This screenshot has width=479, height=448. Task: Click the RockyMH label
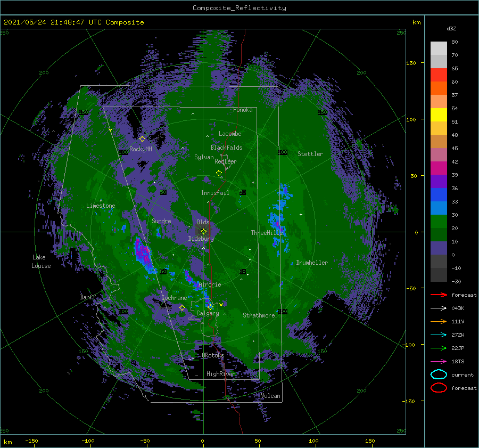click(x=141, y=149)
